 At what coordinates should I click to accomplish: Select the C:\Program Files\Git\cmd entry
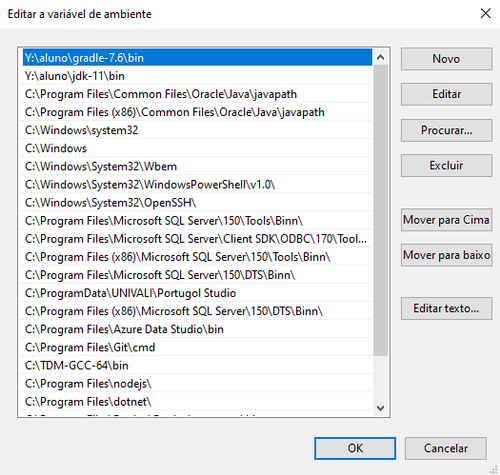pyautogui.click(x=196, y=348)
